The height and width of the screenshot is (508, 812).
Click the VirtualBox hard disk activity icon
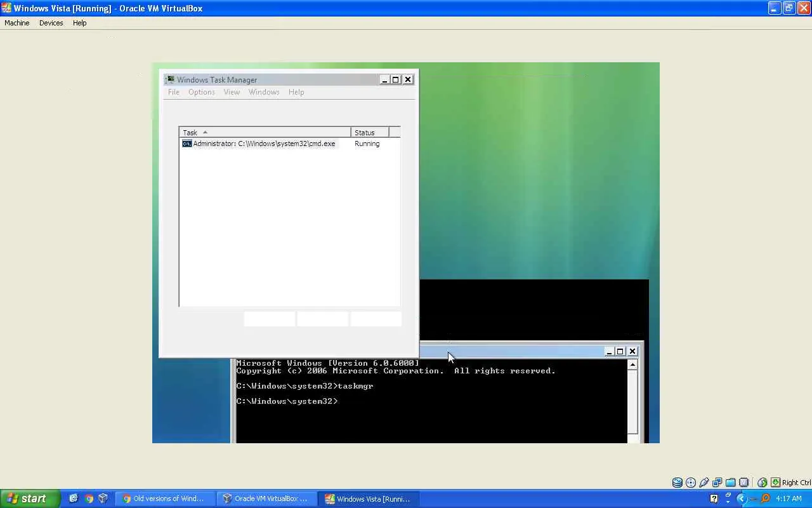(x=677, y=483)
